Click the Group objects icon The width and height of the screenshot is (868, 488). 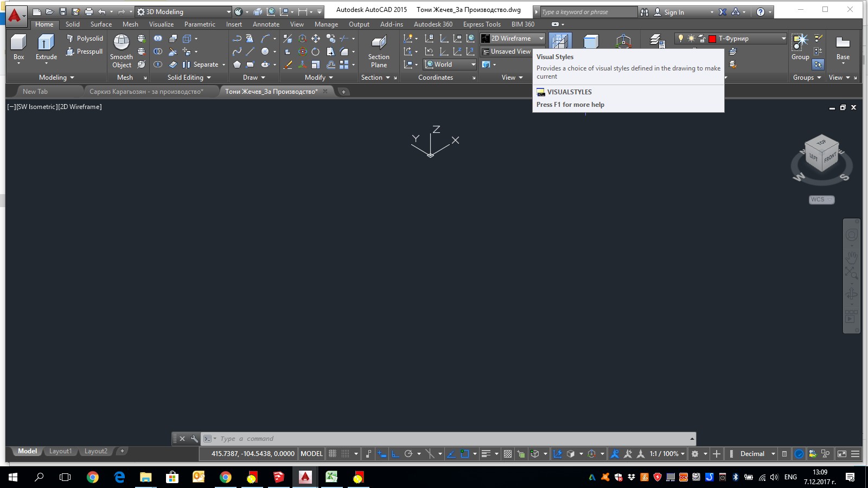800,43
